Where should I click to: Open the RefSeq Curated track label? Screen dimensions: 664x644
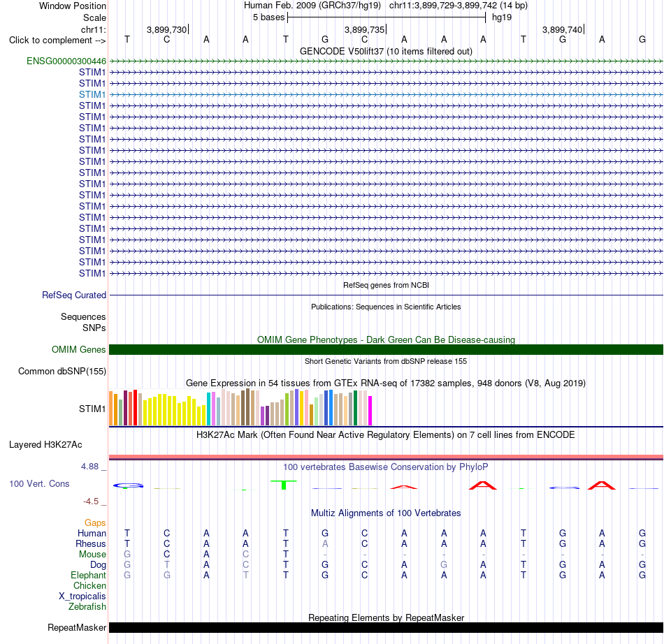(x=74, y=295)
